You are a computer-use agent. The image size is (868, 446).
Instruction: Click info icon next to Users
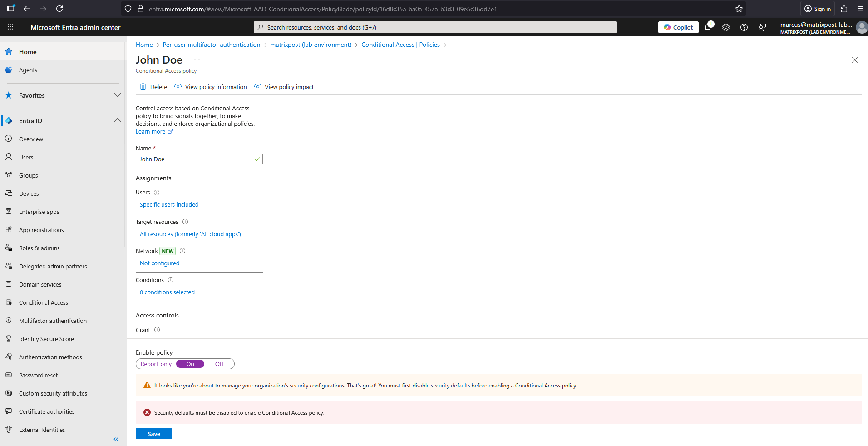[157, 193]
